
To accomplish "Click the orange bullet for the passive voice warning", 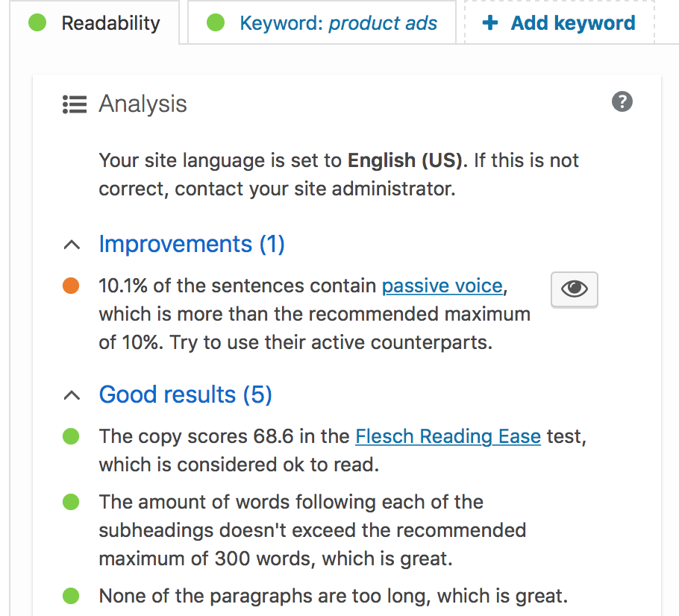I will click(x=71, y=286).
